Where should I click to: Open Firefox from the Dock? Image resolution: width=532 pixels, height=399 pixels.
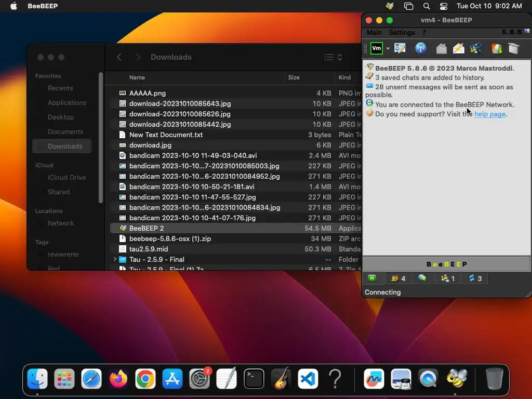pyautogui.click(x=118, y=378)
